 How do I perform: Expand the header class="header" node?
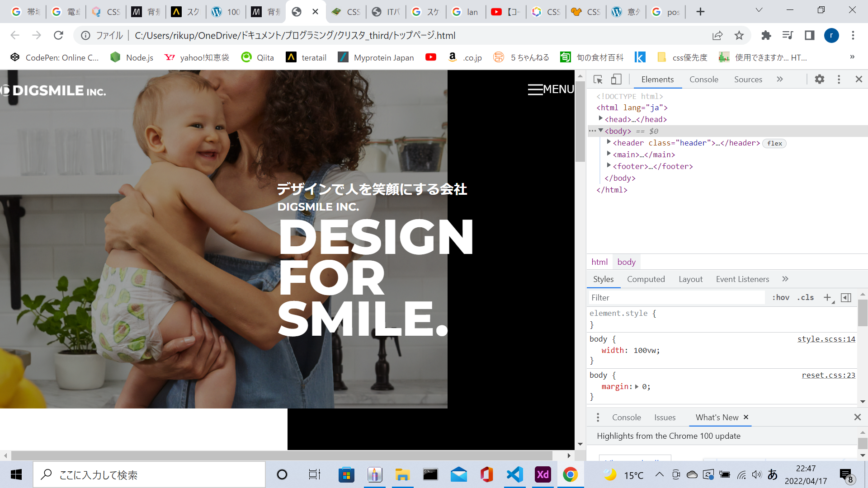(609, 142)
